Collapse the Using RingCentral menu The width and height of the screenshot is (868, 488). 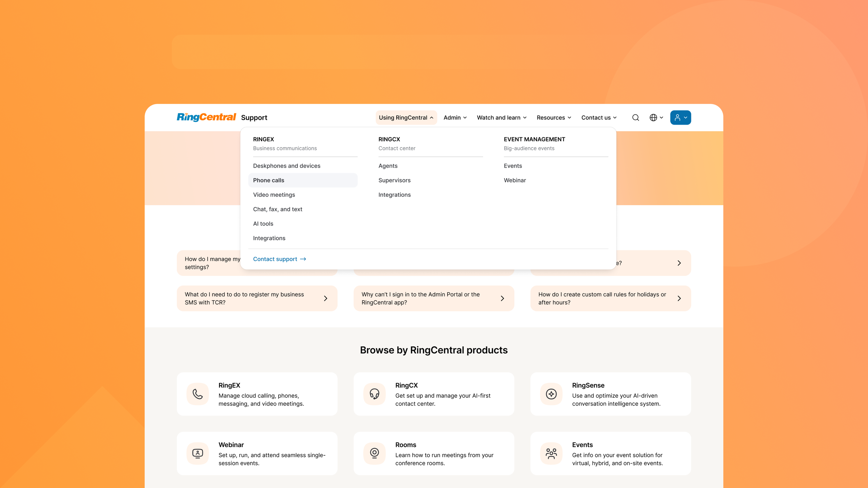pyautogui.click(x=406, y=117)
